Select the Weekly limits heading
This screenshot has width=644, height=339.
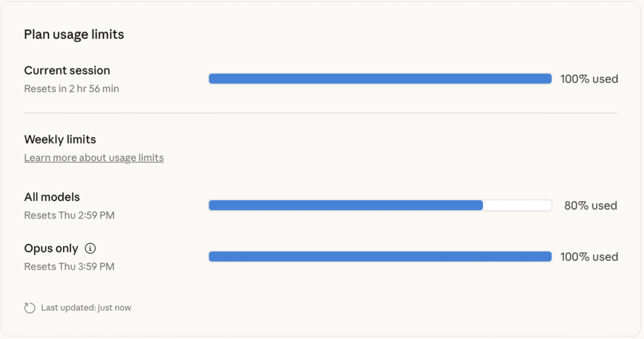point(60,140)
